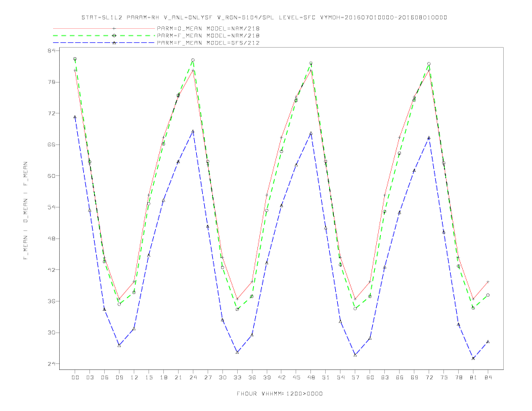532x411 pixels.
Task: Click the x-axis tick label 03
Action: coord(89,377)
